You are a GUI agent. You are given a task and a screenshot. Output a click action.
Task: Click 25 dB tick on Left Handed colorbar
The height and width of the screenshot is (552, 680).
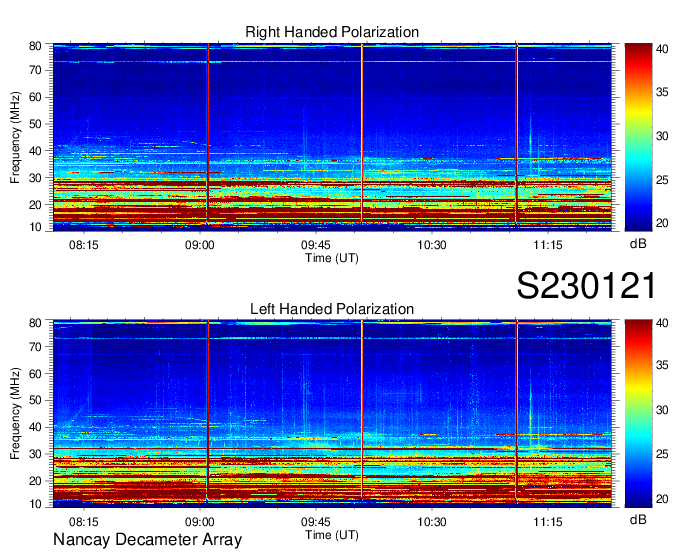tap(662, 454)
